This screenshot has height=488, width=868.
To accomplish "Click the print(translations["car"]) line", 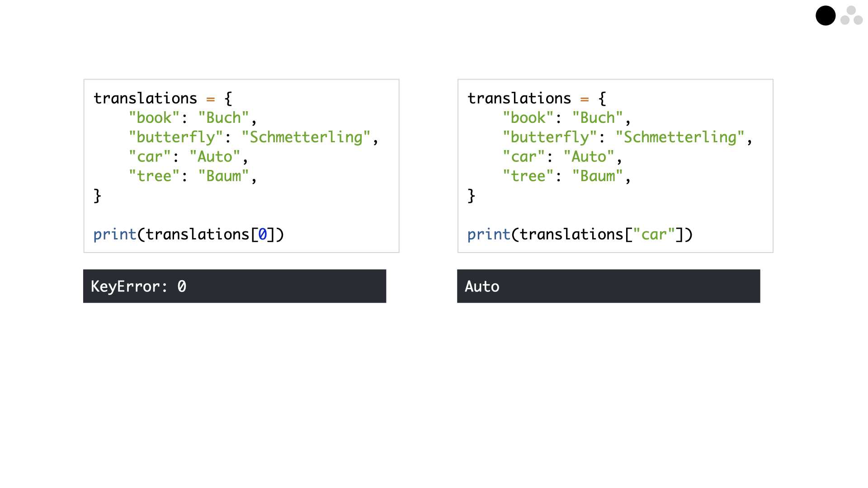I will 580,235.
